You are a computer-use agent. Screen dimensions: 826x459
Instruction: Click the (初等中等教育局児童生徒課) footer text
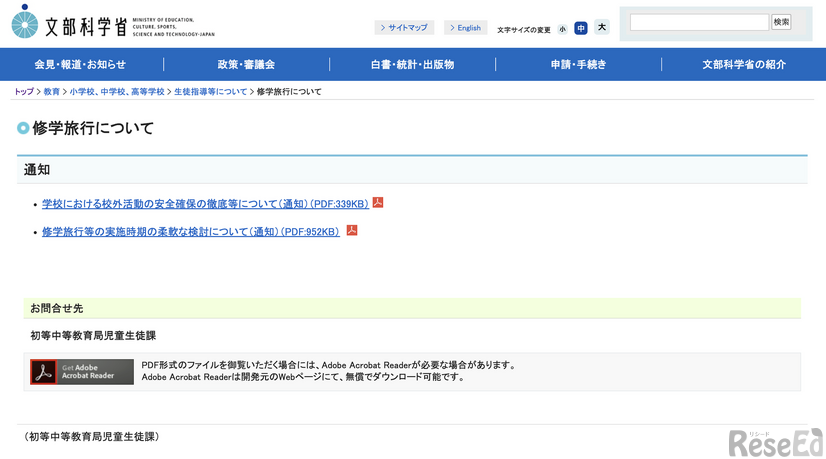pos(92,437)
